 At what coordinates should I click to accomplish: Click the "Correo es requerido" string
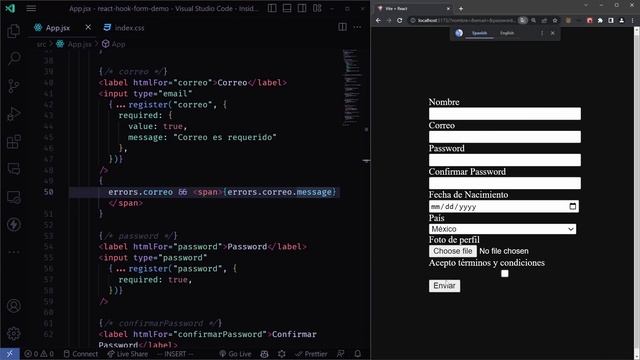pos(225,137)
